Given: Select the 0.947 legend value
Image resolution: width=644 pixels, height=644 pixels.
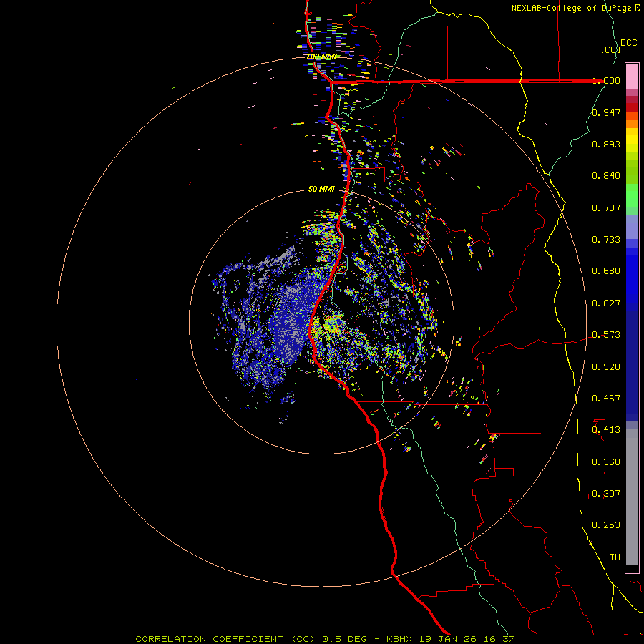Looking at the screenshot, I should click(x=606, y=112).
